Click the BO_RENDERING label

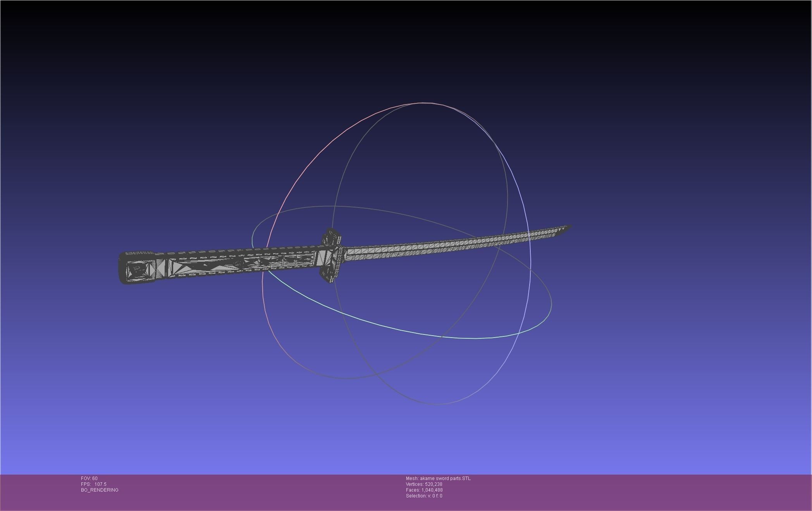tap(100, 490)
